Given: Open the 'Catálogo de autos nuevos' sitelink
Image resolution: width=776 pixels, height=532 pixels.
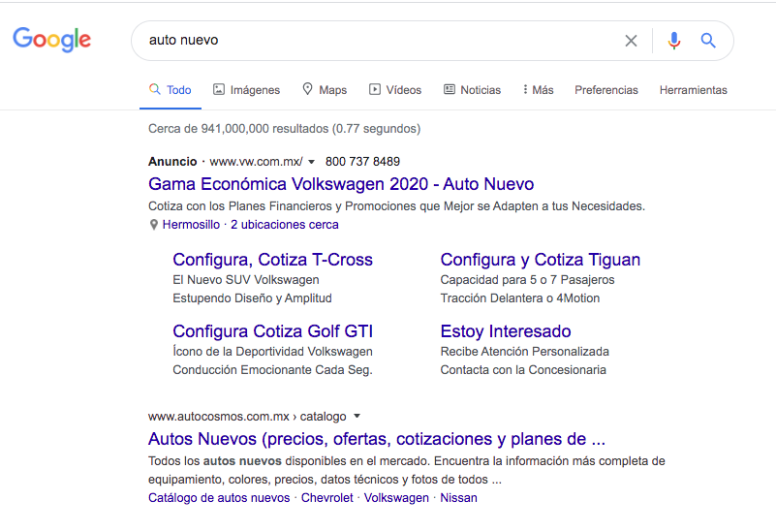Looking at the screenshot, I should 219,498.
